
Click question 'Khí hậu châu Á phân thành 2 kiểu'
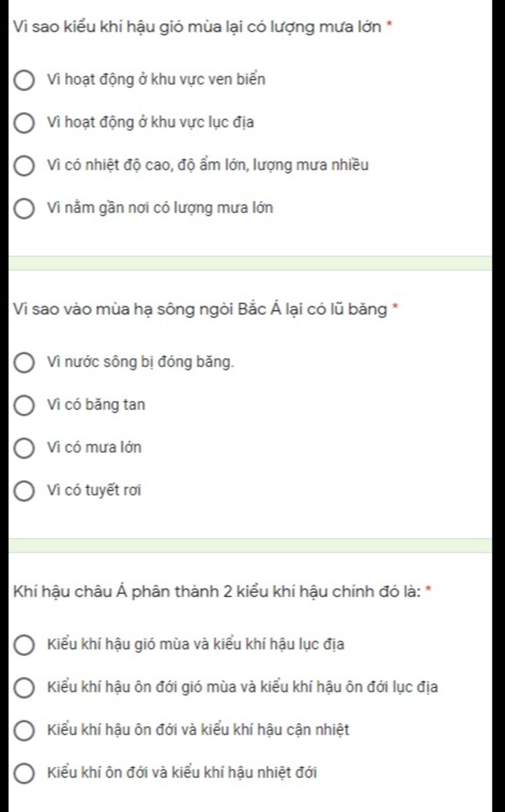pos(217,592)
